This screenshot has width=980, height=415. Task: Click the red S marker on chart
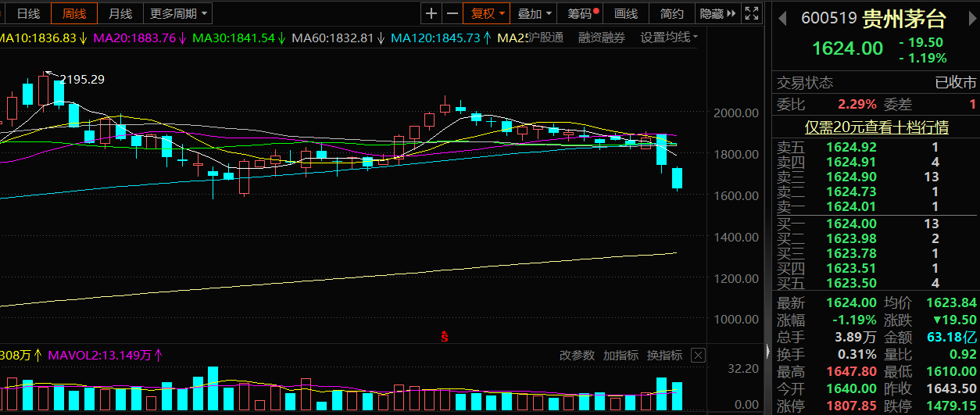pos(445,338)
